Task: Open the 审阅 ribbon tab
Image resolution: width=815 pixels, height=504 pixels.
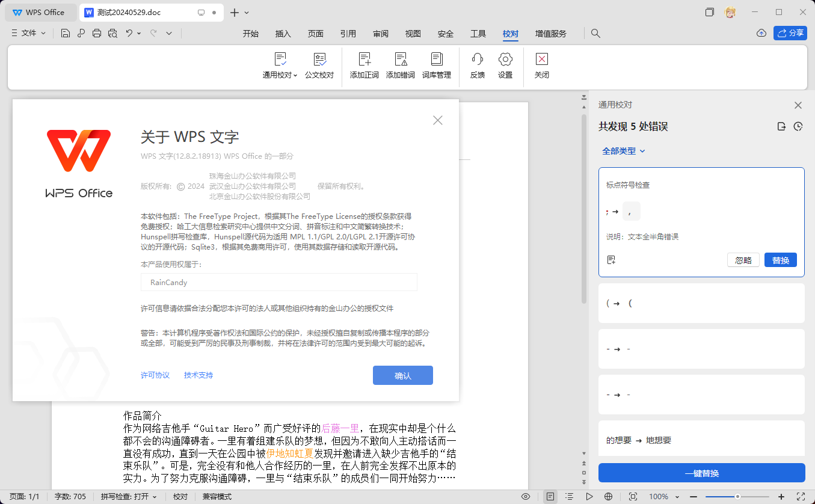Action: 381,34
